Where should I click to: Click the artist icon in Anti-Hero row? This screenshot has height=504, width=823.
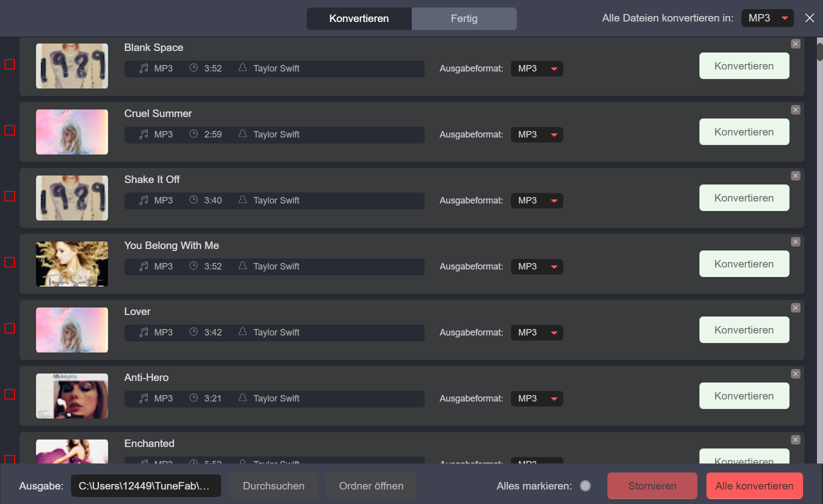point(243,397)
